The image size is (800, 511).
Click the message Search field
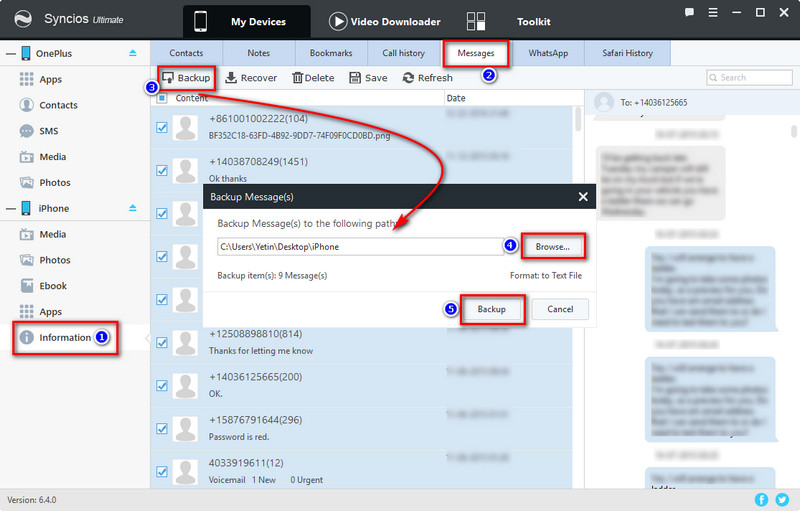749,78
